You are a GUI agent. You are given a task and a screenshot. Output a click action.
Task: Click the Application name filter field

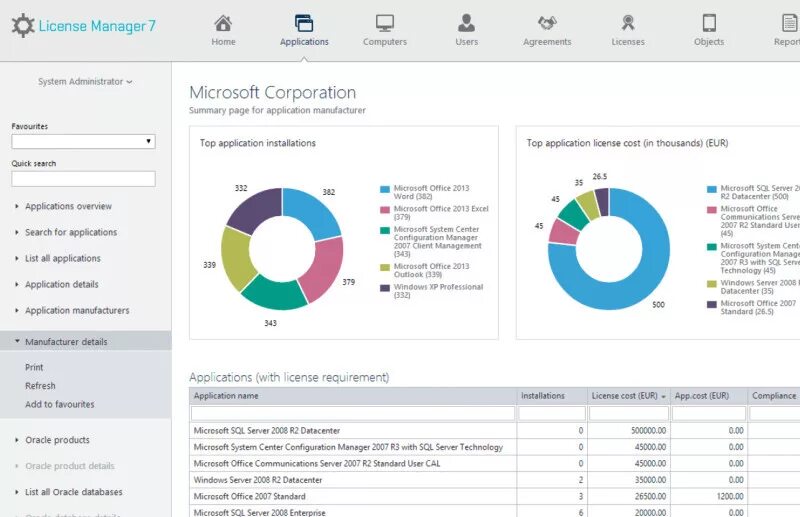pyautogui.click(x=353, y=413)
